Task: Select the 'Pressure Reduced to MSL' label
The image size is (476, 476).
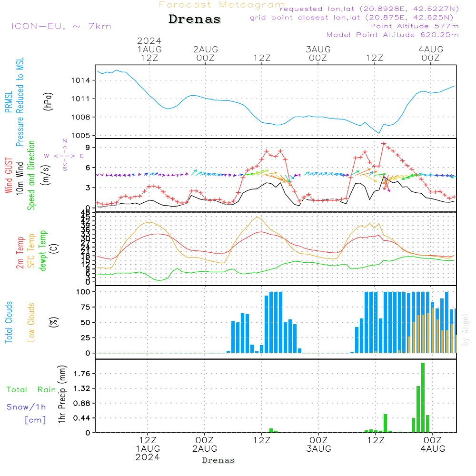Action: tap(20, 102)
